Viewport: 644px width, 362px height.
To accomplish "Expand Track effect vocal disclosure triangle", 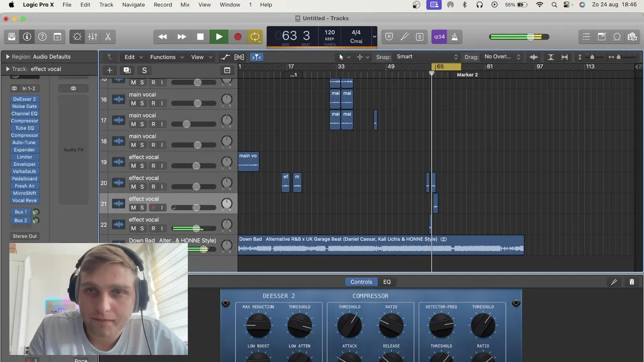I will pos(8,69).
